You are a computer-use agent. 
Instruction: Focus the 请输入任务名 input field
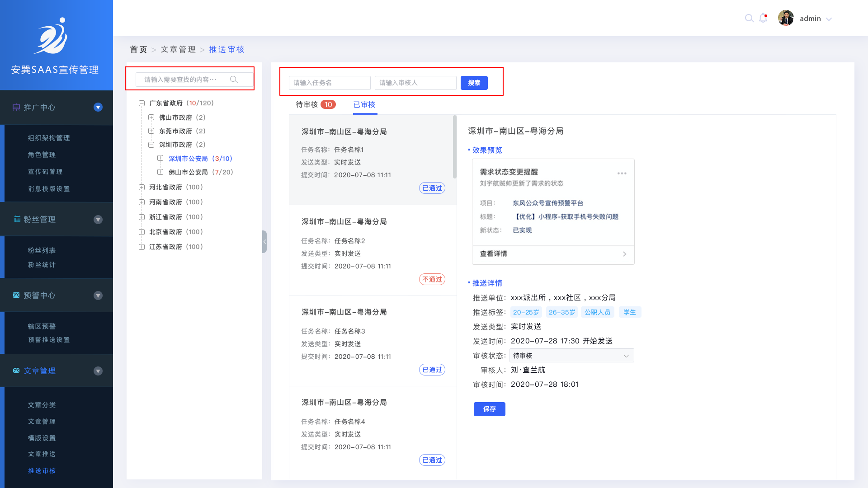(x=330, y=83)
